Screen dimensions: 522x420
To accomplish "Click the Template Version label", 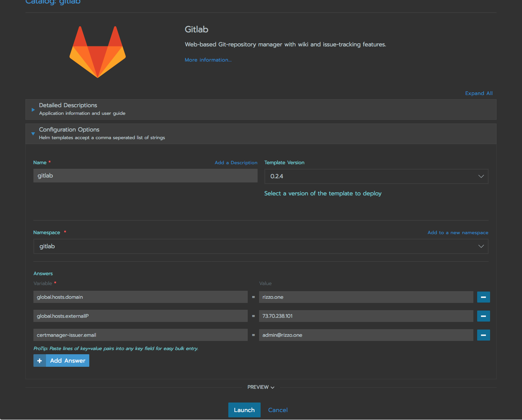I will pyautogui.click(x=284, y=162).
